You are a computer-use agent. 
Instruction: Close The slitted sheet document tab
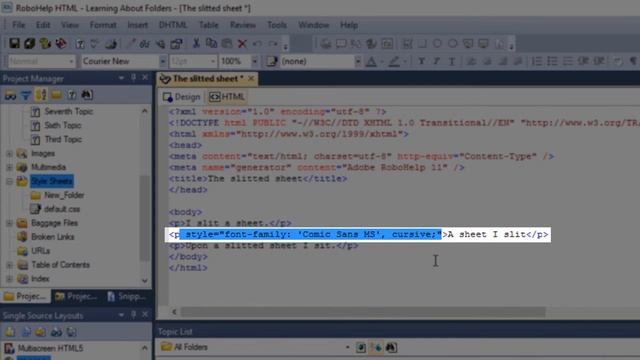(x=251, y=78)
